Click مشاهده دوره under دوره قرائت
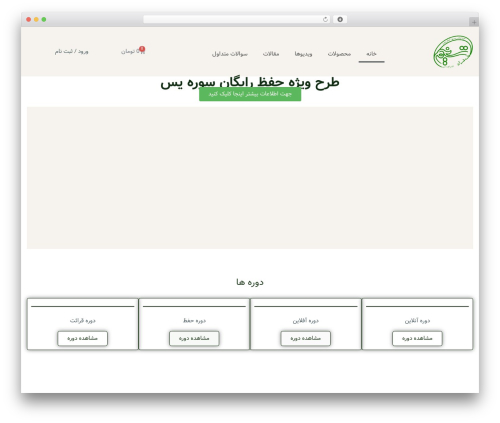500x423 pixels. (82, 338)
